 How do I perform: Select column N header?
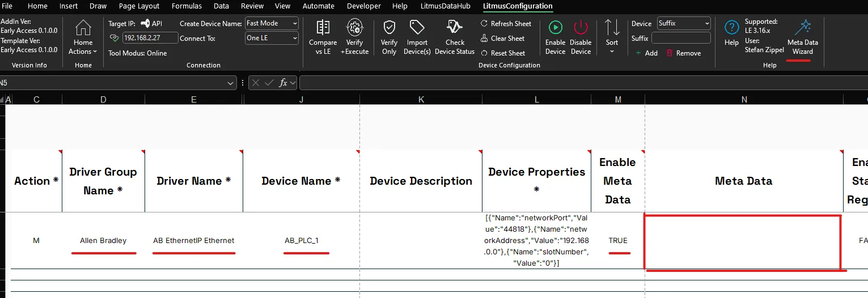pos(744,100)
